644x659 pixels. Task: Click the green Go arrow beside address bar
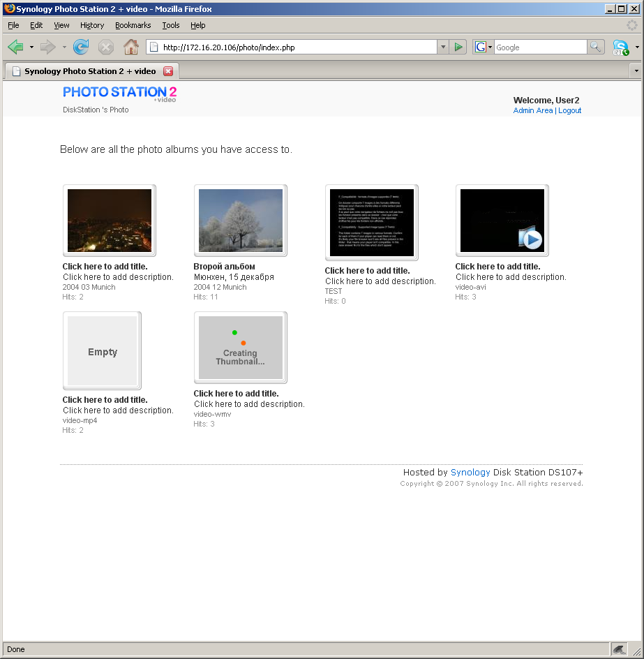[458, 47]
